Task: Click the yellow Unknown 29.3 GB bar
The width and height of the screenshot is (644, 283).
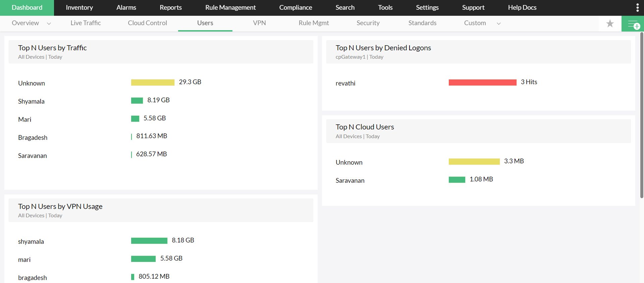Action: [x=153, y=82]
